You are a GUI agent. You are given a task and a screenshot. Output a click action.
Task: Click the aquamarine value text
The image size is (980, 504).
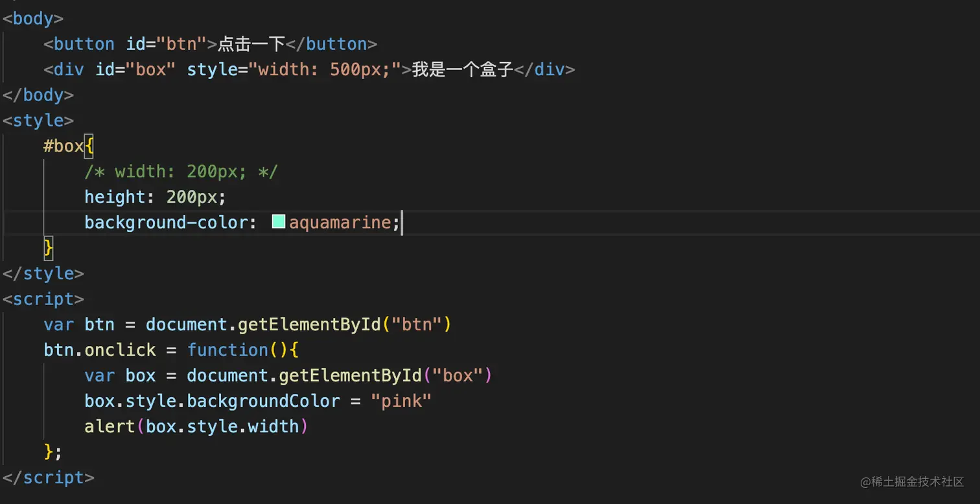(340, 223)
